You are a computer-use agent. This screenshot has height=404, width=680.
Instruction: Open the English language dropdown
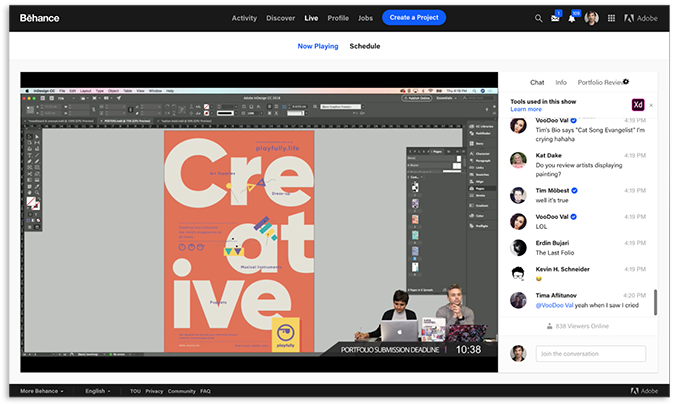[x=98, y=391]
